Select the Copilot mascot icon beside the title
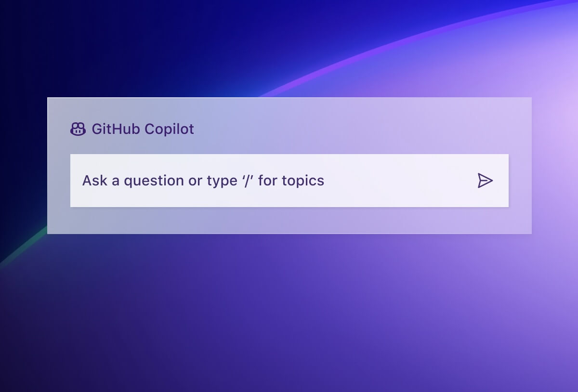The width and height of the screenshot is (578, 392). point(78,129)
